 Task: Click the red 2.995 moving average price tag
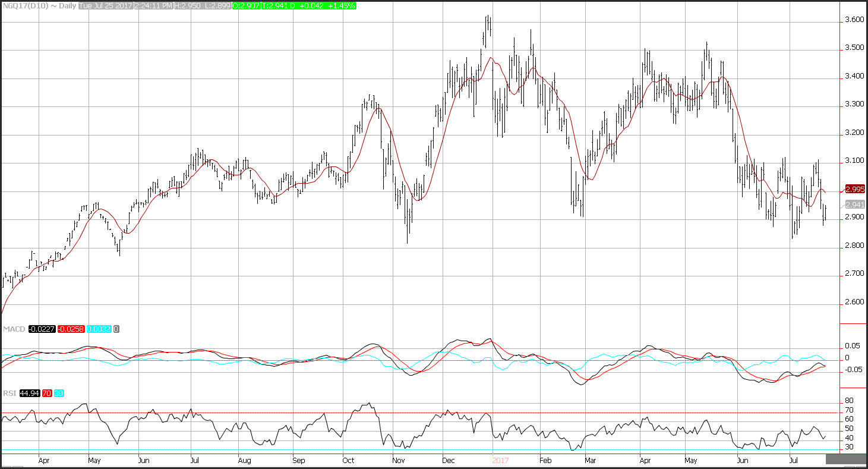pos(854,189)
